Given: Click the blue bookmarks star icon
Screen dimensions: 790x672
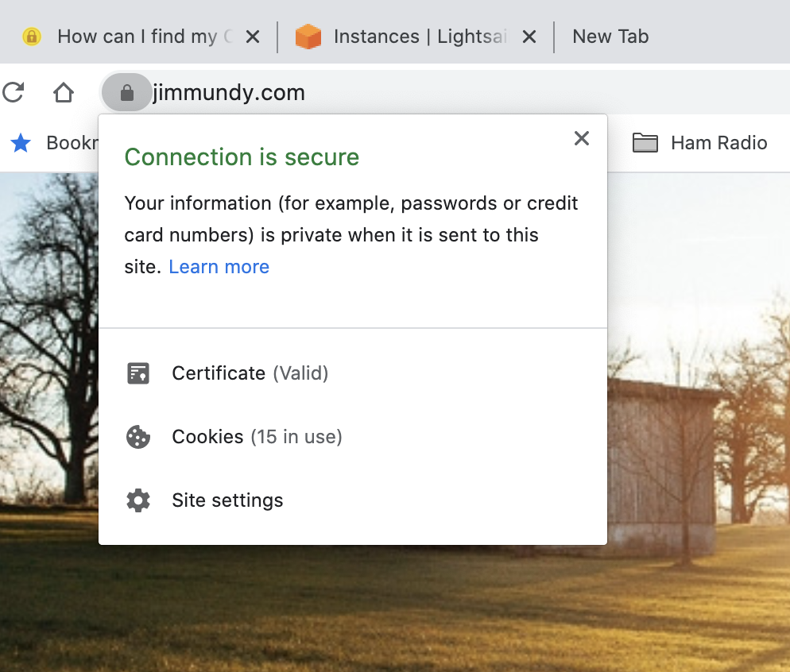Looking at the screenshot, I should [x=21, y=143].
